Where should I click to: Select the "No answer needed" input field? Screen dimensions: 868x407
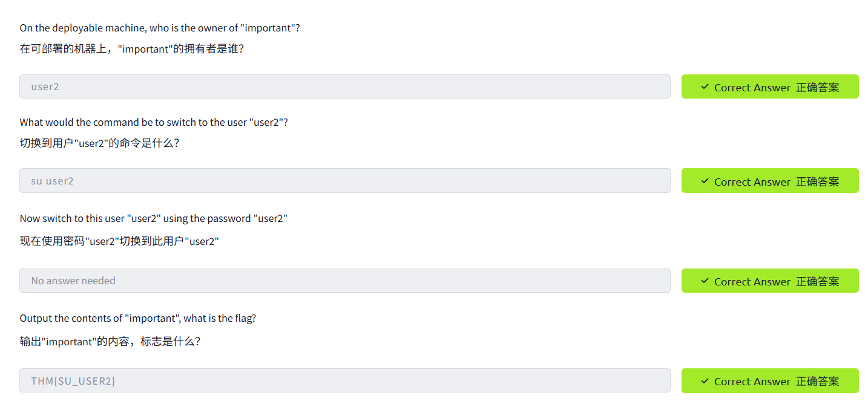[344, 281]
